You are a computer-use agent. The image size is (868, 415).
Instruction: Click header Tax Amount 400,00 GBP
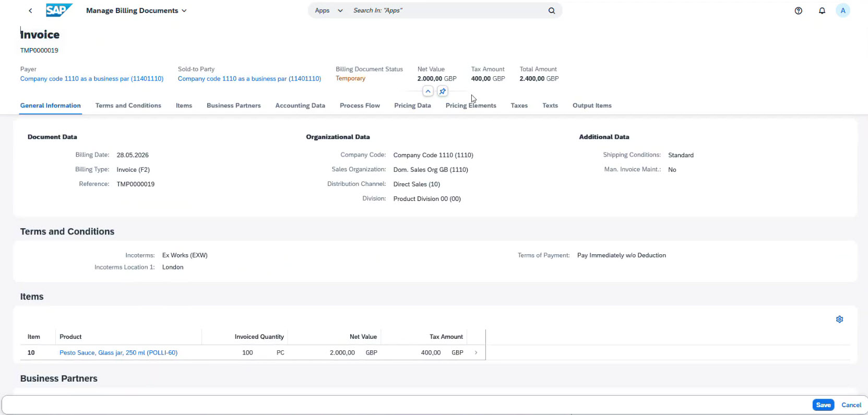tap(488, 79)
